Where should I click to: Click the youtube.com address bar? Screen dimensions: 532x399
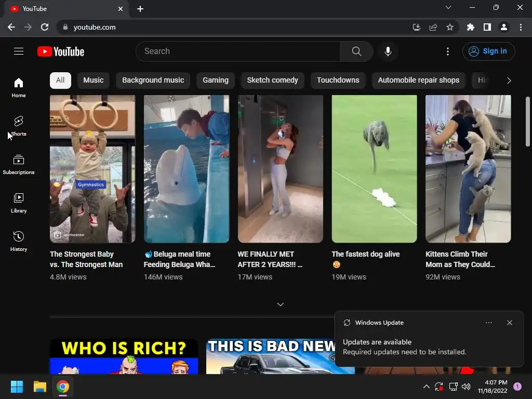pyautogui.click(x=237, y=27)
